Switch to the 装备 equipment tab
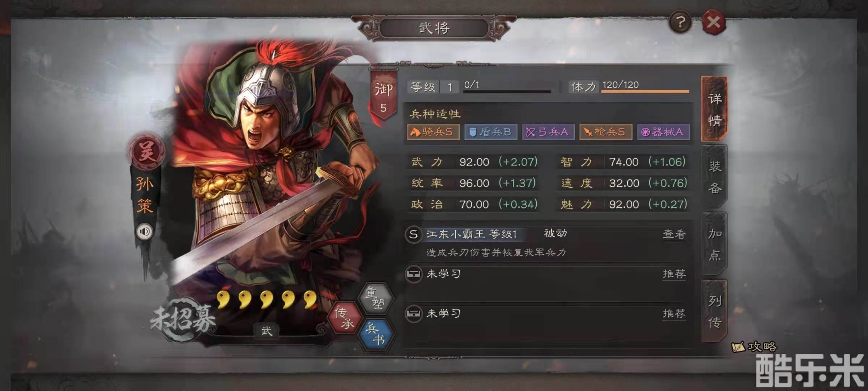 pyautogui.click(x=714, y=177)
